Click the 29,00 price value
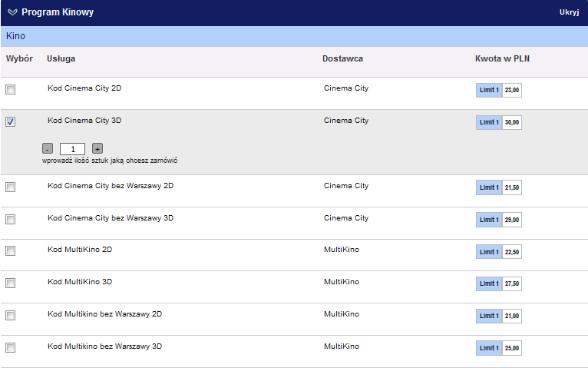 [512, 220]
